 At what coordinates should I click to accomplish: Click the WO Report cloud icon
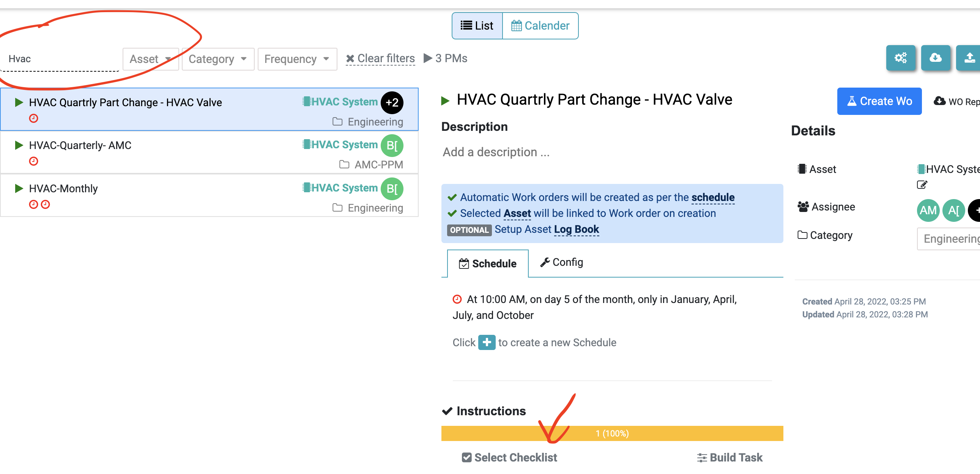click(940, 101)
